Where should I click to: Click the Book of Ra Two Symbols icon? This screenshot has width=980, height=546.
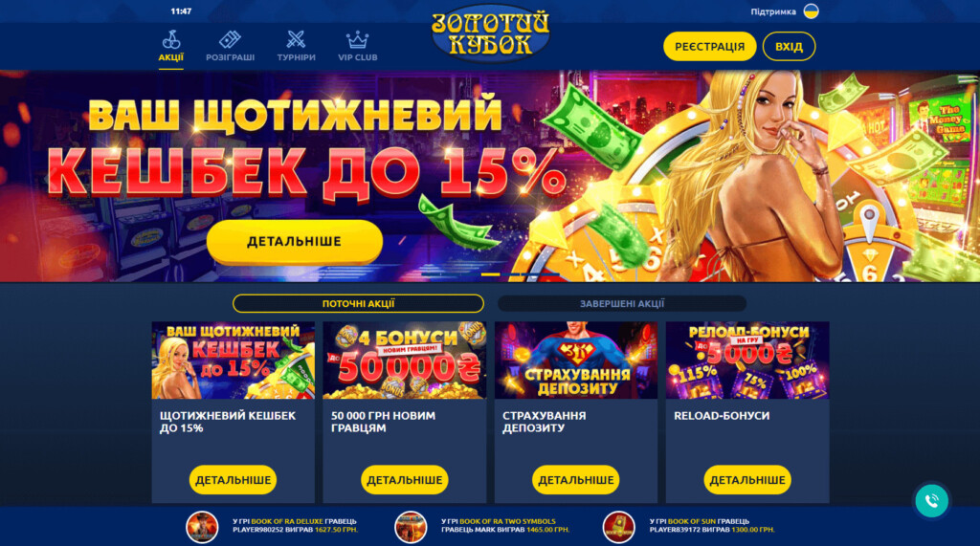click(x=410, y=527)
